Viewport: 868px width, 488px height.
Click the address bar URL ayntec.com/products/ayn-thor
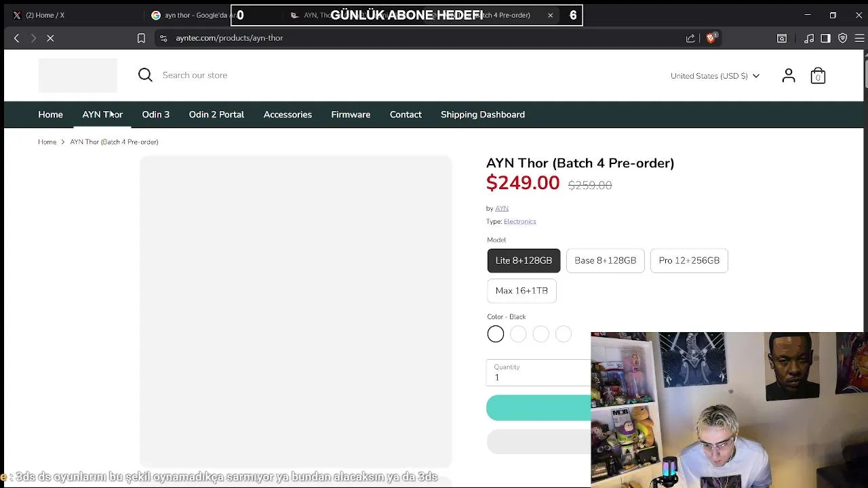coord(229,38)
